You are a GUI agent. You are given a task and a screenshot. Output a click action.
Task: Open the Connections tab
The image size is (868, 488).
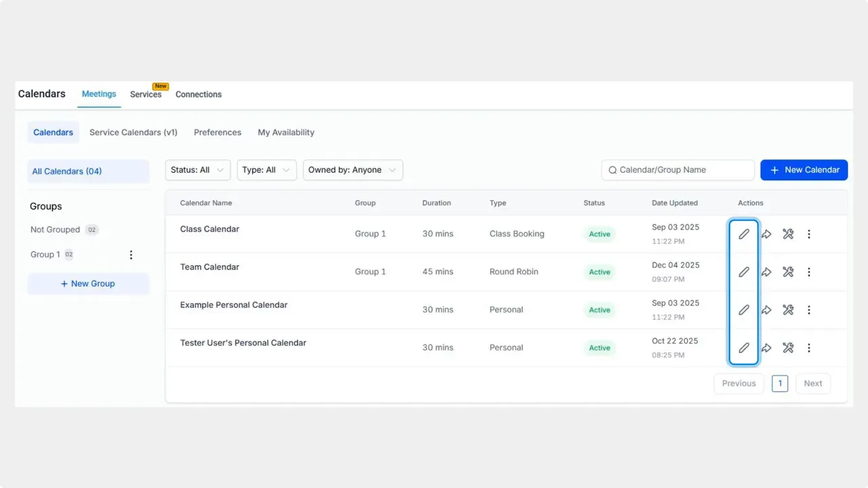tap(199, 94)
